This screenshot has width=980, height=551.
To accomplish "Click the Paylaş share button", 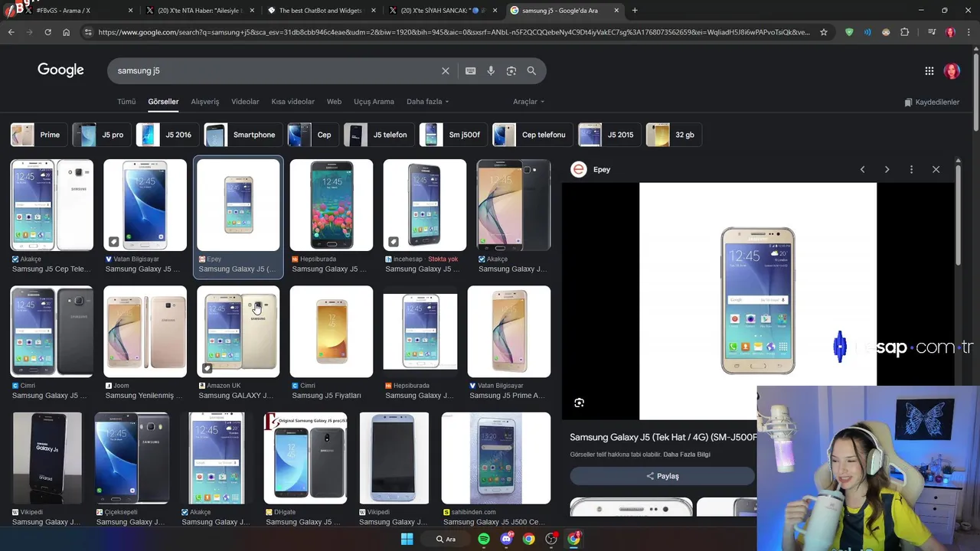I will (x=662, y=476).
